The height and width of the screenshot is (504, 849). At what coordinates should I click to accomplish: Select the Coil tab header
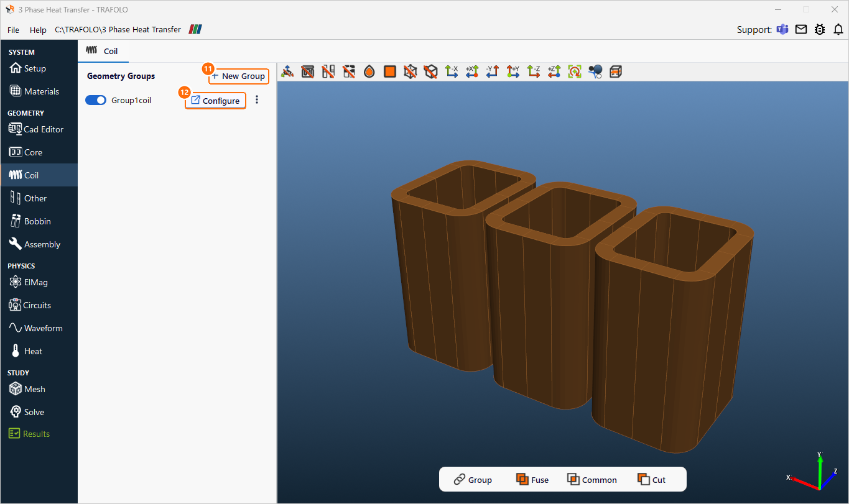(x=103, y=51)
